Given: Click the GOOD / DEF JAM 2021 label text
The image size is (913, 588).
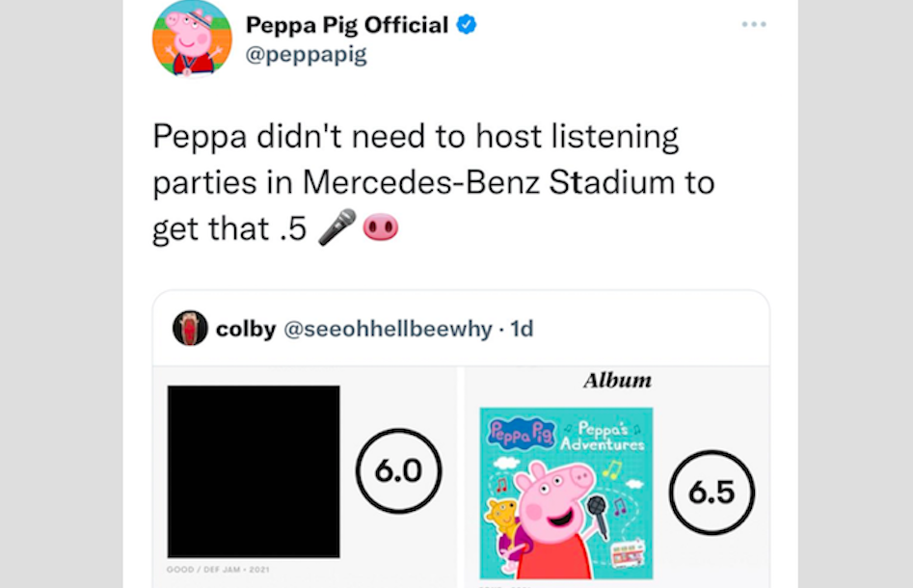Looking at the screenshot, I should point(218,570).
